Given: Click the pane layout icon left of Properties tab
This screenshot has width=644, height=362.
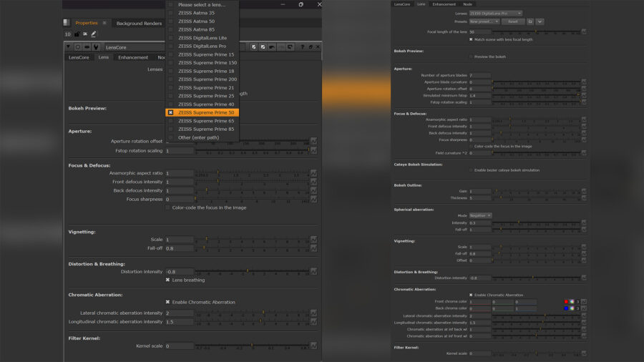Looking at the screenshot, I should (x=67, y=23).
